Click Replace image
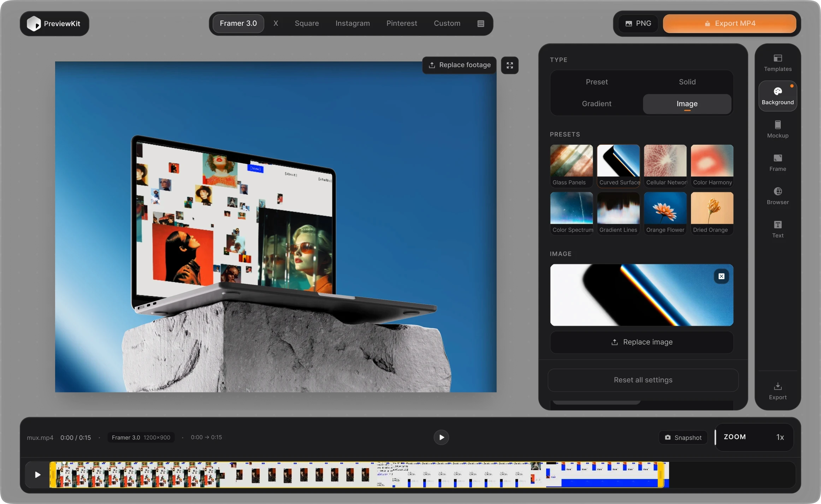Viewport: 821px width, 504px height. [642, 342]
